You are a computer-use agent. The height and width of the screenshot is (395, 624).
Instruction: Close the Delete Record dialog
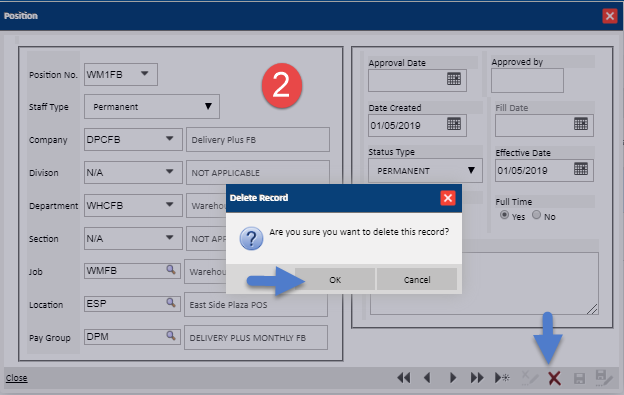coord(448,198)
